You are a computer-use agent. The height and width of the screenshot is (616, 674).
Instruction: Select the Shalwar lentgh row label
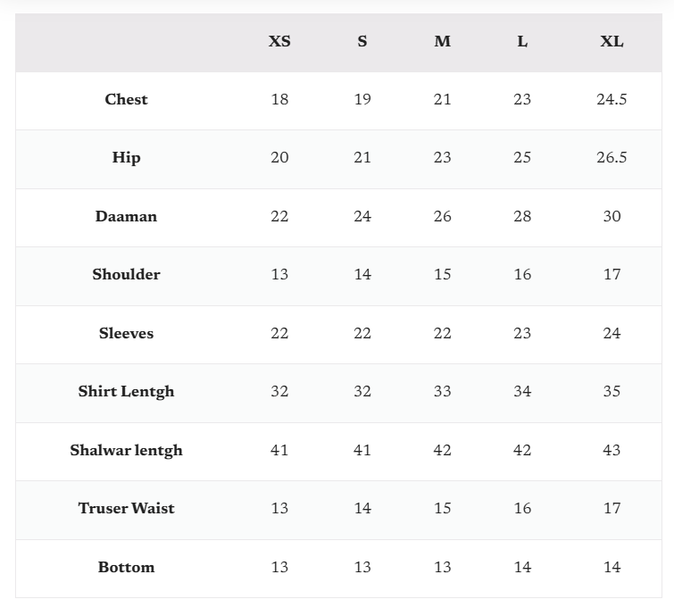click(x=126, y=450)
